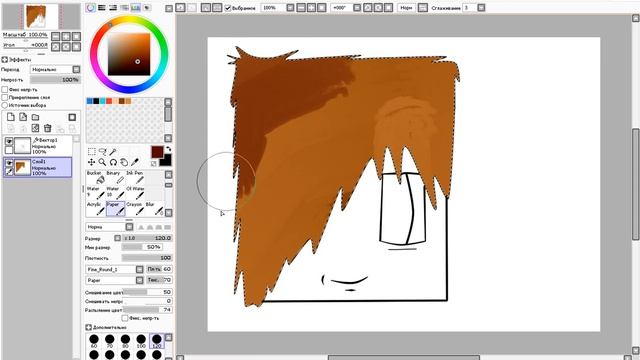This screenshot has width=640, height=360.
Task: Show the color mixer panel icon
Action: [x=124, y=7]
